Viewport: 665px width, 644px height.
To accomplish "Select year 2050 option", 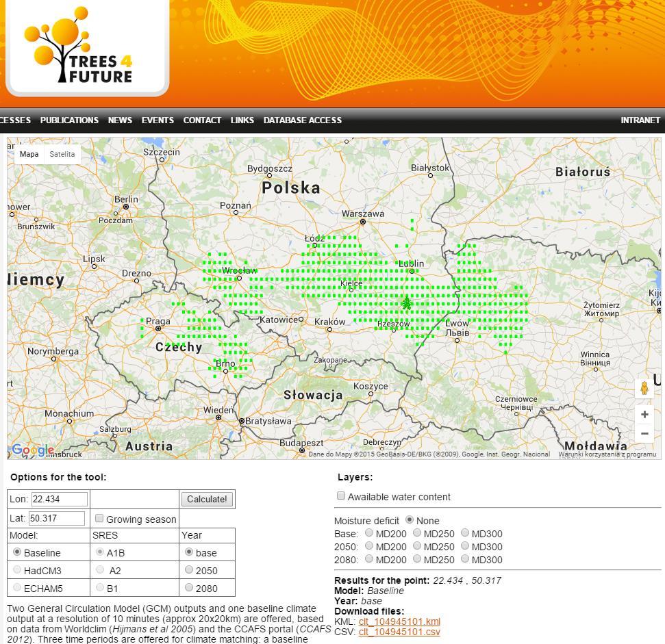I will tap(189, 570).
